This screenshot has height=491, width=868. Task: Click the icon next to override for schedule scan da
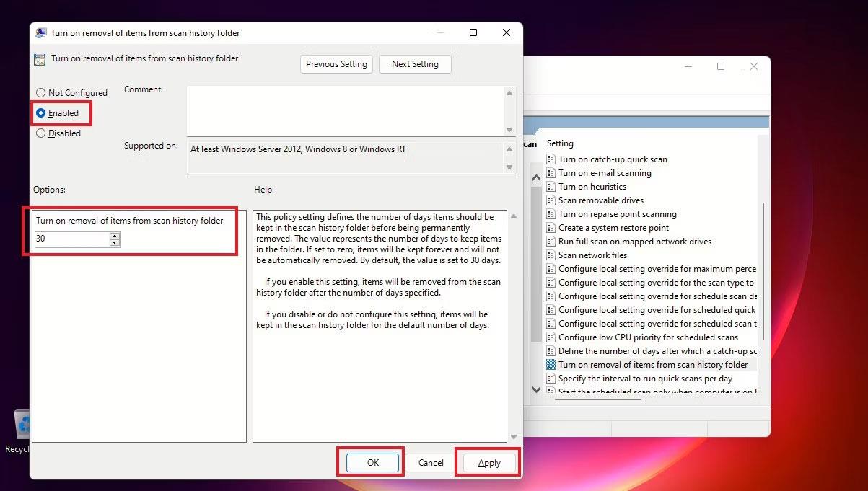(551, 296)
